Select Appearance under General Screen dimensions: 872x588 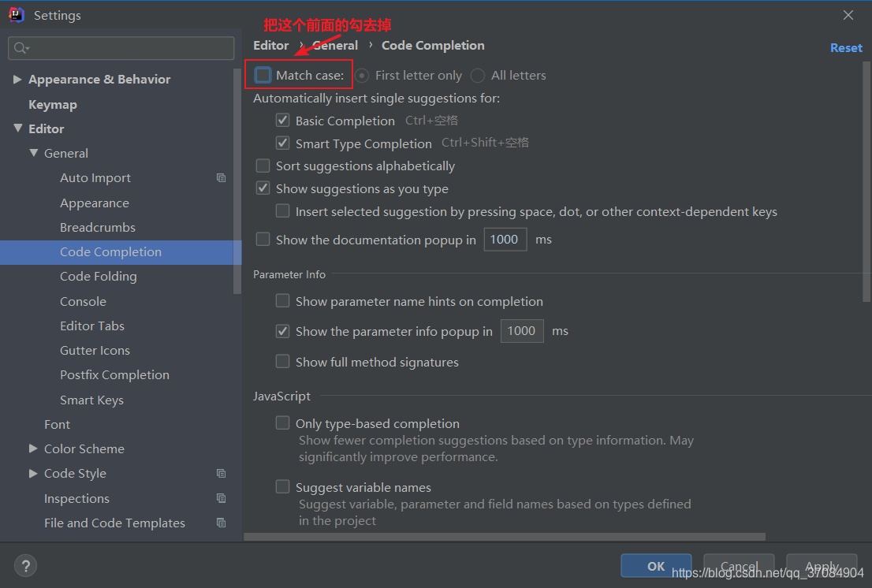tap(95, 203)
